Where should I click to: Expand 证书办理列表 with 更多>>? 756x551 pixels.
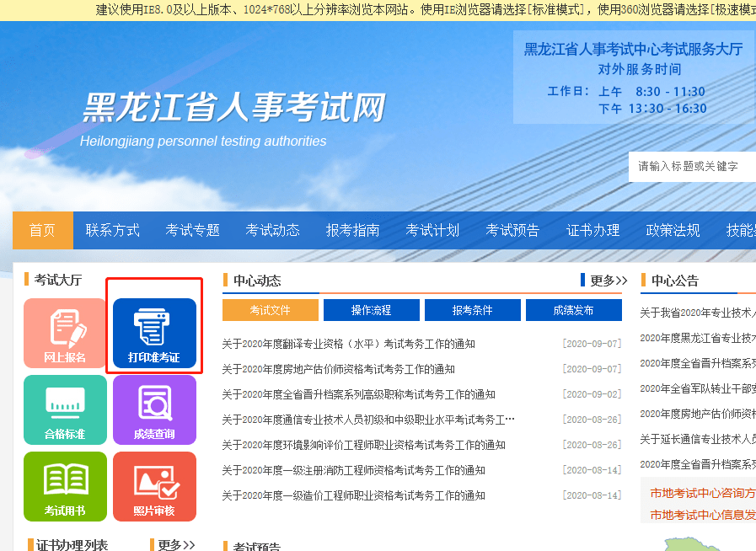[x=177, y=543]
